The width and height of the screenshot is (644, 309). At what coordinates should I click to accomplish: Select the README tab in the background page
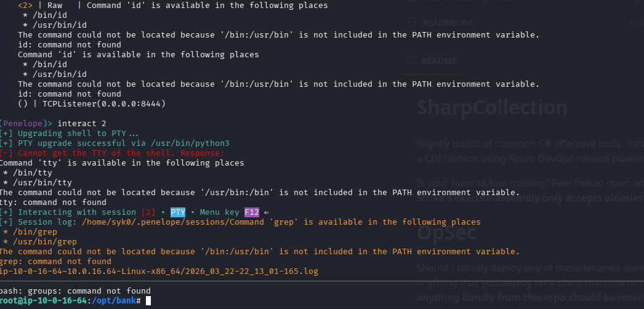tap(438, 61)
